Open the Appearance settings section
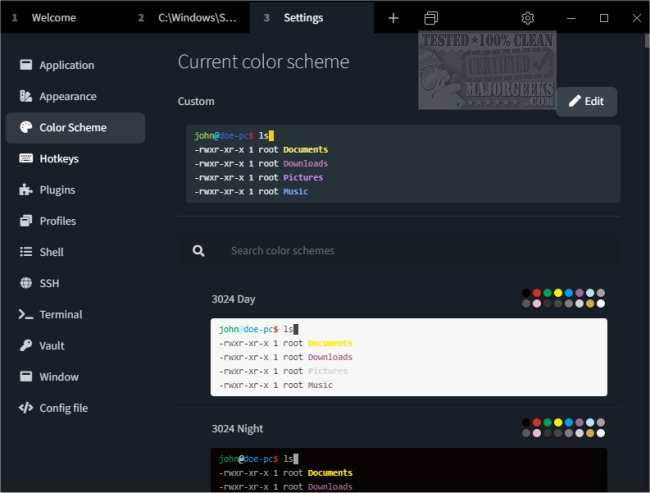The image size is (650, 493). pyautogui.click(x=68, y=96)
